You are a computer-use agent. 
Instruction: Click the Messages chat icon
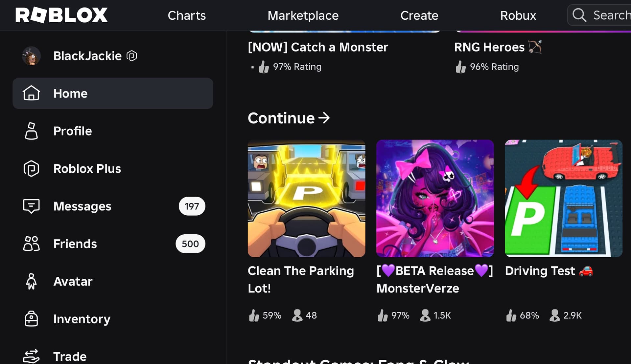coord(31,206)
